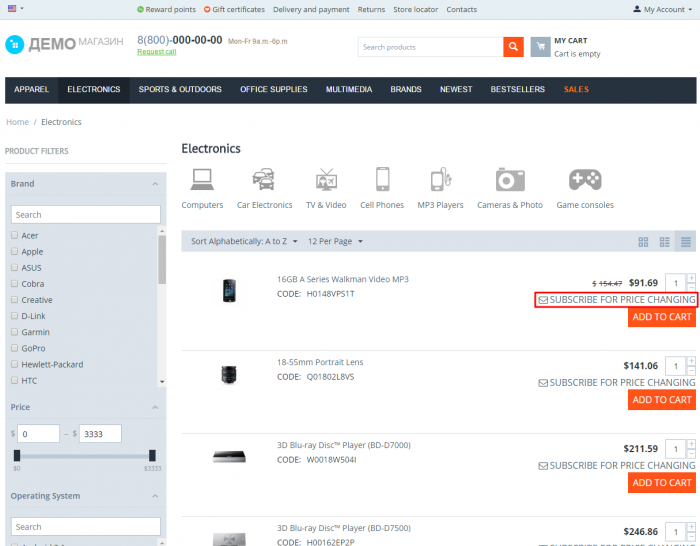
Task: Click the store logo icon
Action: [14, 44]
